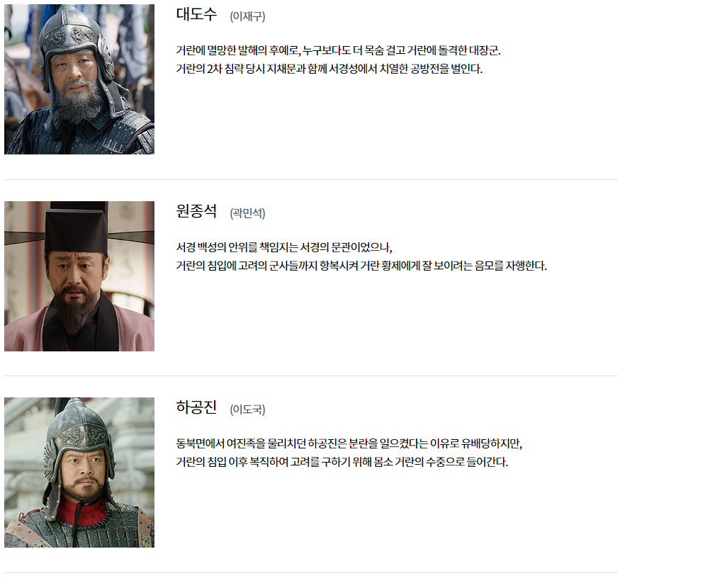Click the divider below the 대도수 section
Image resolution: width=705 pixels, height=588 pixels.
pyautogui.click(x=311, y=179)
